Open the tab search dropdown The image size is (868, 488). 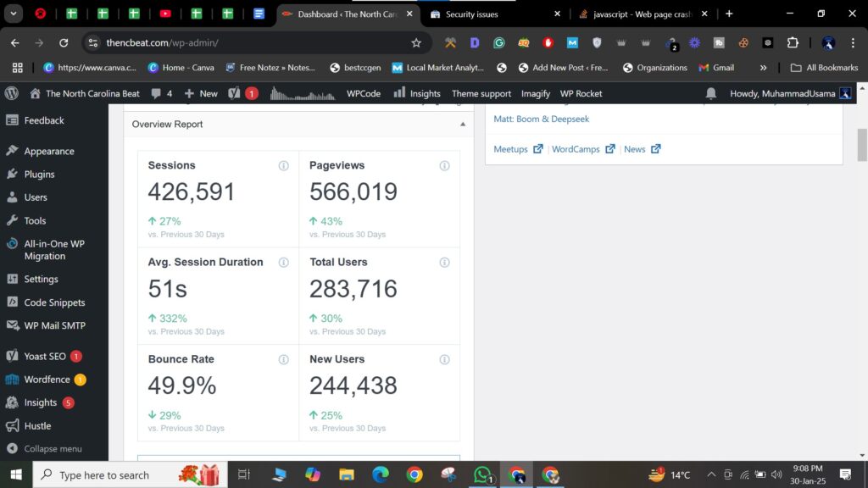[x=14, y=14]
